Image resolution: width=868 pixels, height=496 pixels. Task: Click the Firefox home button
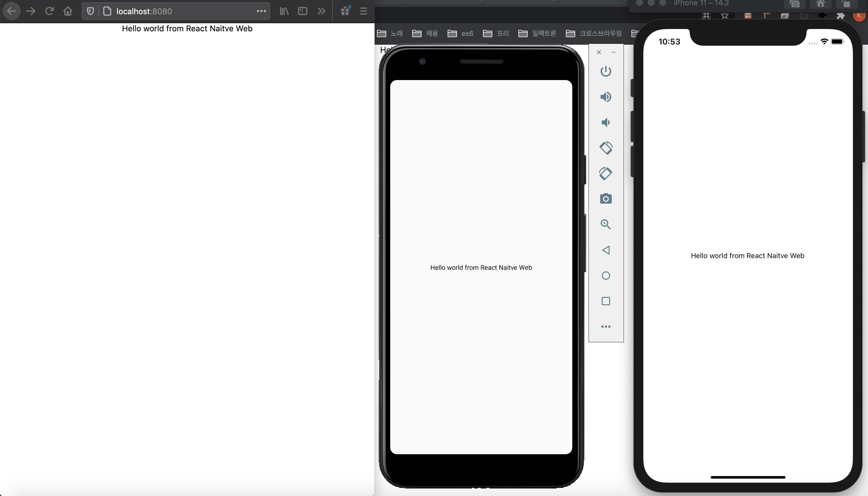pos(68,11)
